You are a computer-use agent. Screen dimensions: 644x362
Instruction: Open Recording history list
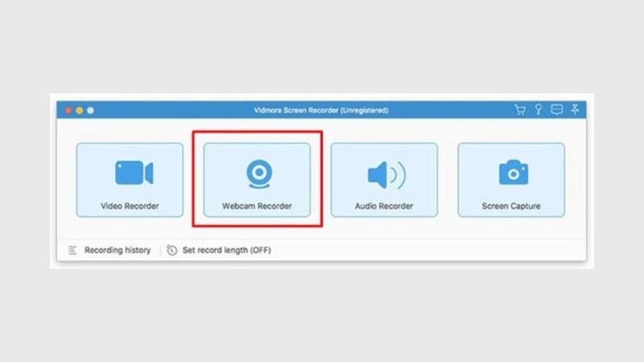click(118, 250)
